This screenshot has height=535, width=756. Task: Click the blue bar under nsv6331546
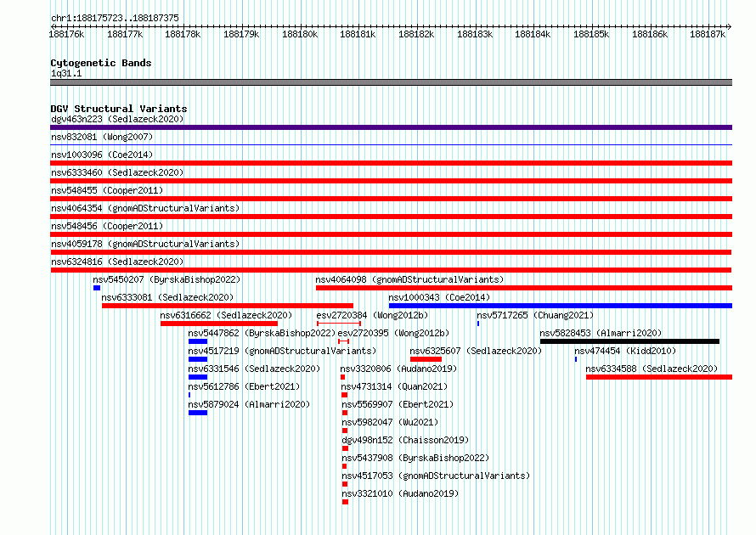[198, 377]
